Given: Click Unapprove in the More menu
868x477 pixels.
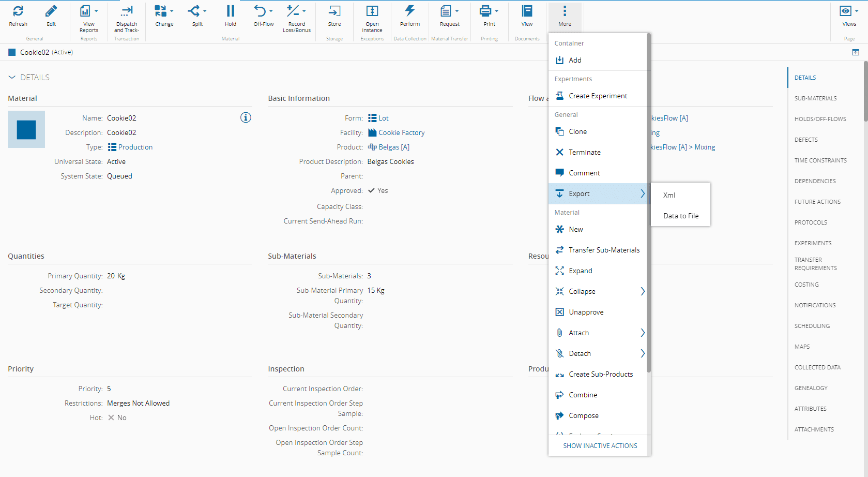Looking at the screenshot, I should [x=586, y=312].
